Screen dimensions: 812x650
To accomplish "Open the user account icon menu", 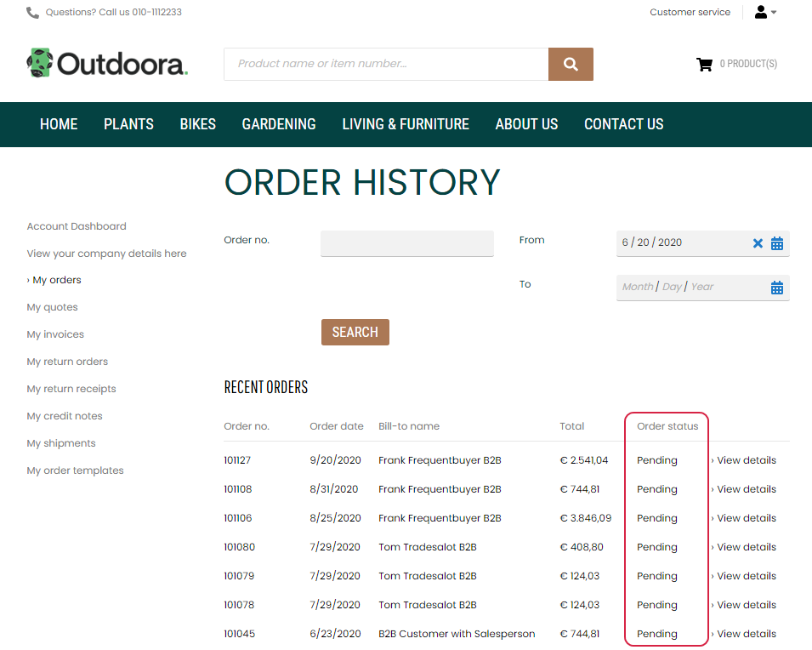I will tap(760, 12).
